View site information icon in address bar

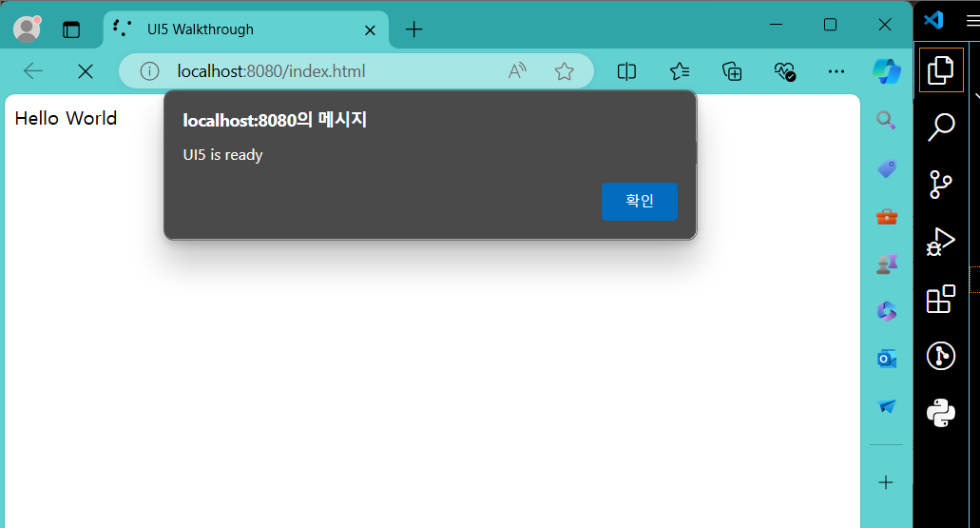click(149, 71)
